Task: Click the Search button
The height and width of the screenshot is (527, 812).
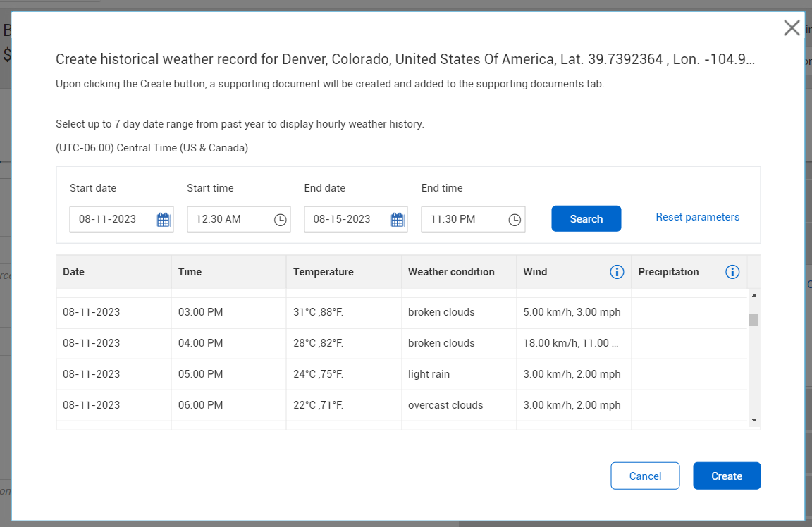Action: click(586, 218)
